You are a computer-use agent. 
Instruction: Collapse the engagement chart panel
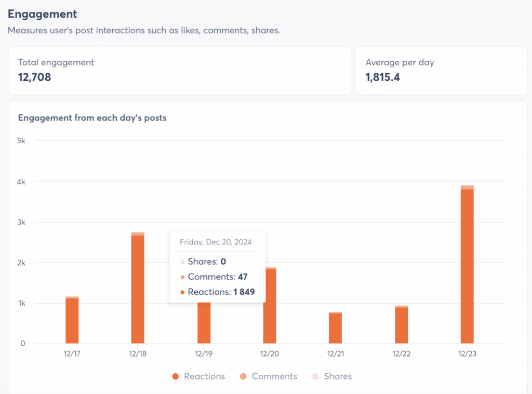point(92,118)
